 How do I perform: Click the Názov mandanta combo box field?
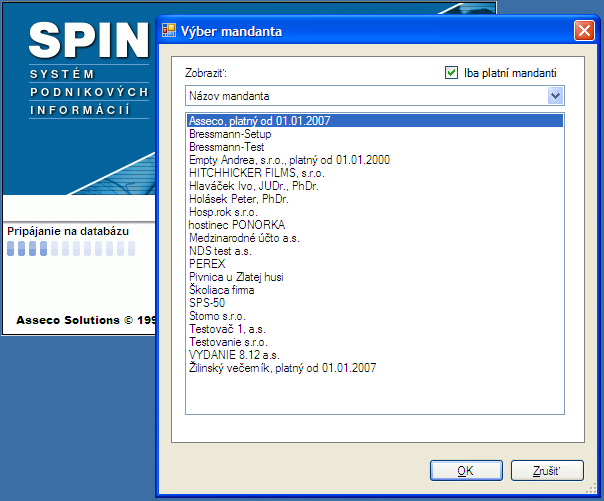pos(374,96)
